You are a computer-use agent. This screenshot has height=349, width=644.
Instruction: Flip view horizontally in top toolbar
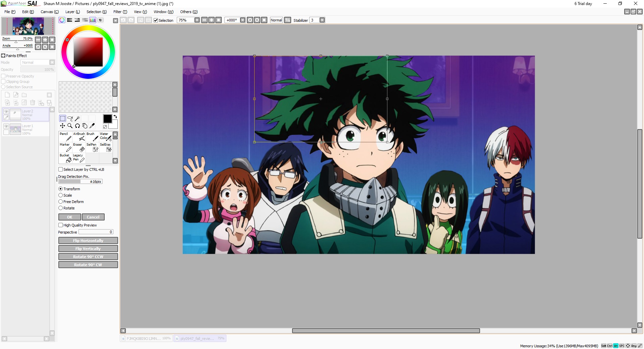click(x=287, y=20)
